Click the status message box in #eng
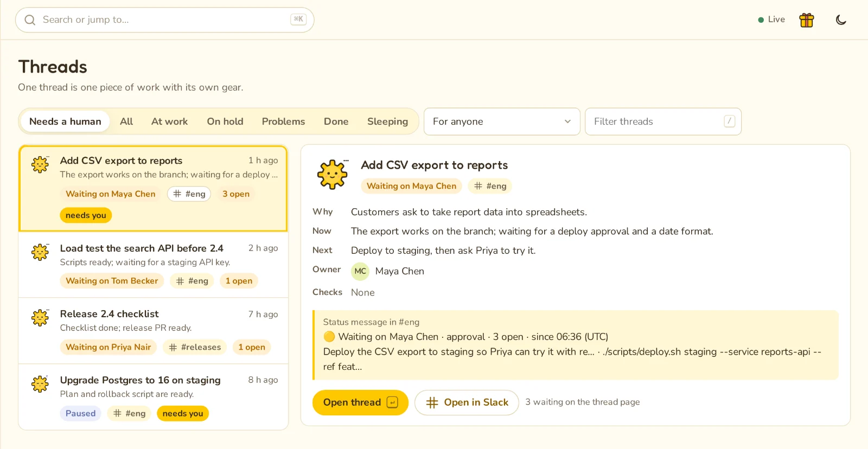This screenshot has width=868, height=449. click(x=576, y=345)
